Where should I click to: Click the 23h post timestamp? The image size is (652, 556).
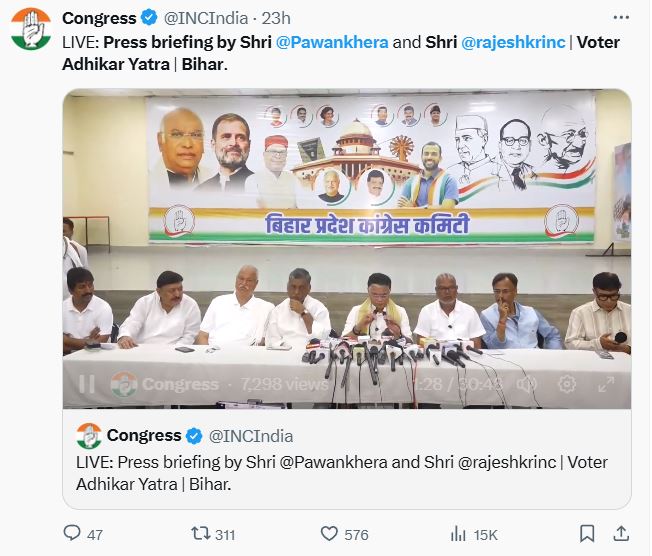click(276, 18)
